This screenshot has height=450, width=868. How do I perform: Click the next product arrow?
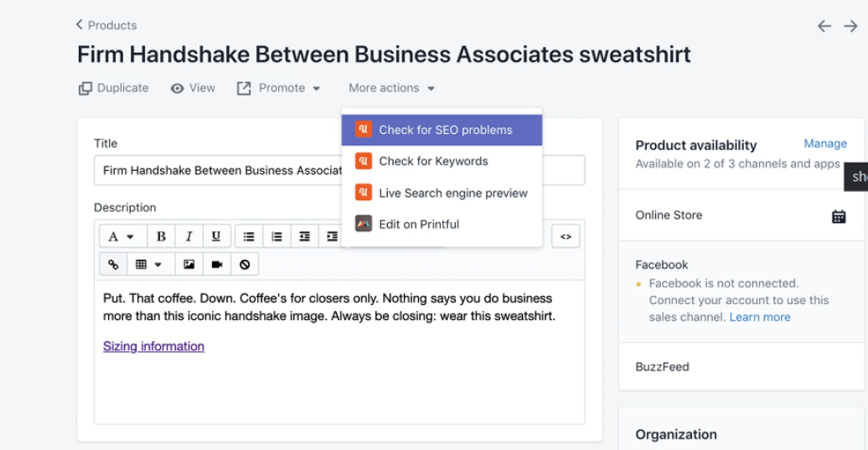tap(850, 26)
